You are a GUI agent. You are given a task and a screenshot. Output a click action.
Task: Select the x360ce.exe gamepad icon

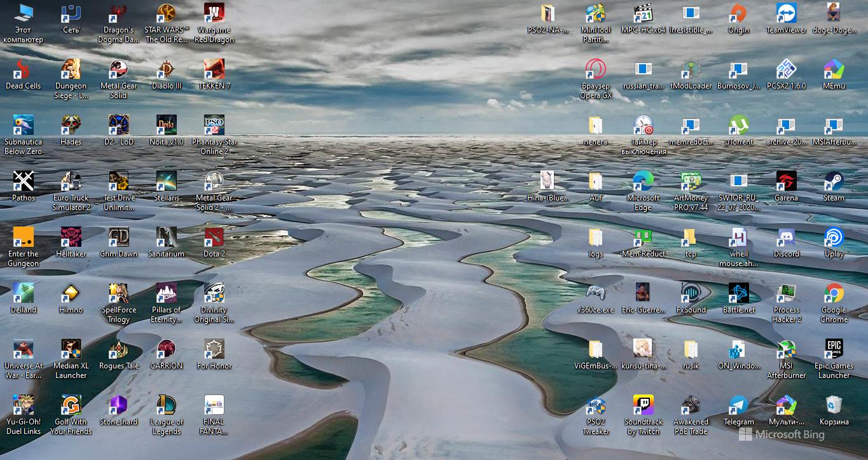click(x=596, y=298)
